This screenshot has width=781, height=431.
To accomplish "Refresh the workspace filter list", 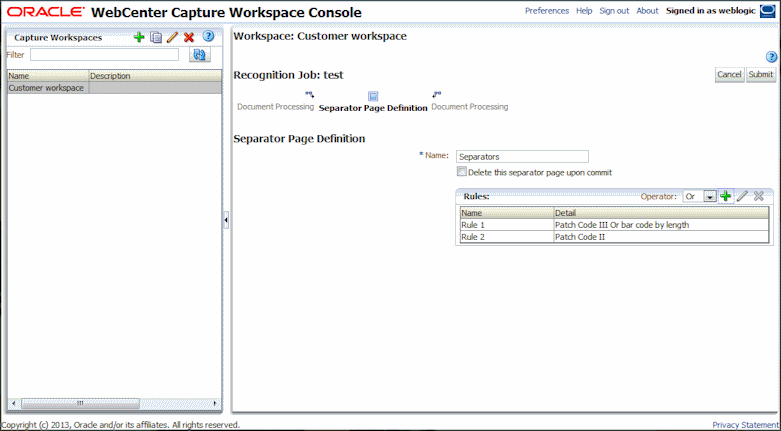I will (200, 55).
